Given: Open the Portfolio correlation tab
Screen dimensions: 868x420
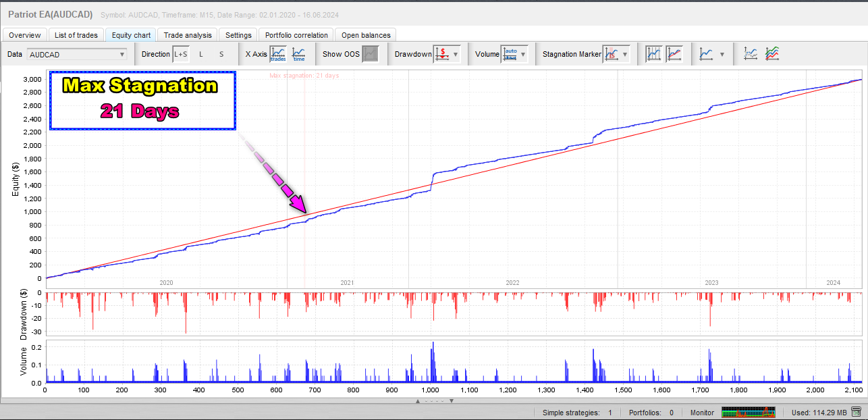Looking at the screenshot, I should (x=296, y=35).
